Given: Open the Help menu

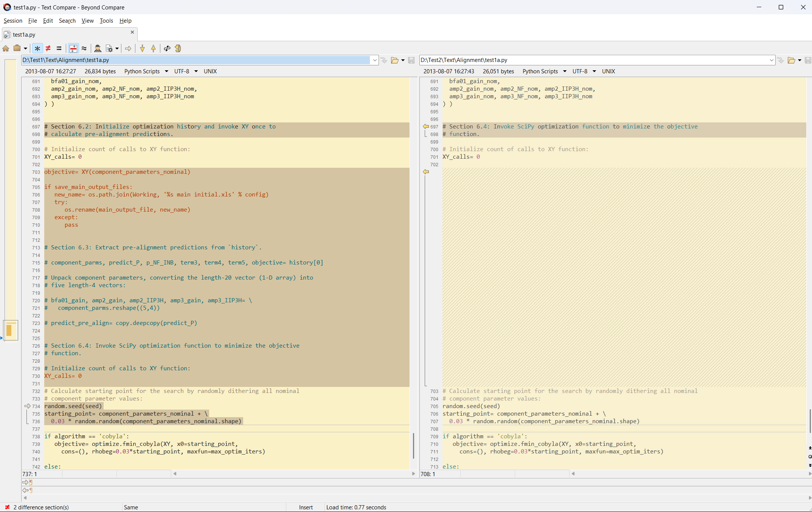Looking at the screenshot, I should pyautogui.click(x=126, y=21).
